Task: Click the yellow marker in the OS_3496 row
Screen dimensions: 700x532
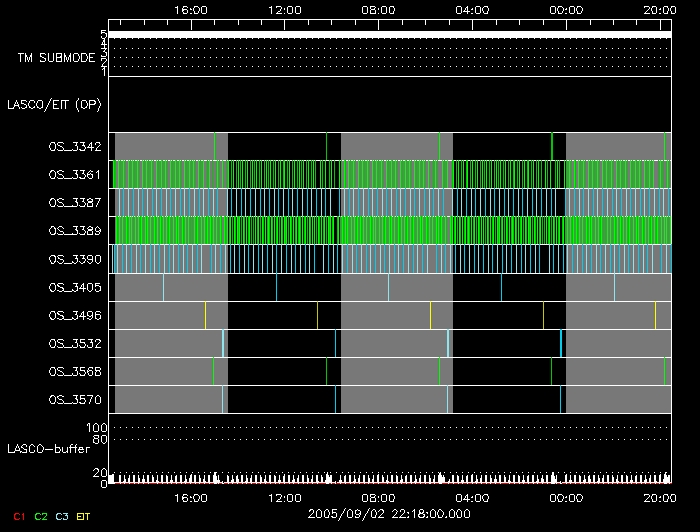Action: [430, 315]
